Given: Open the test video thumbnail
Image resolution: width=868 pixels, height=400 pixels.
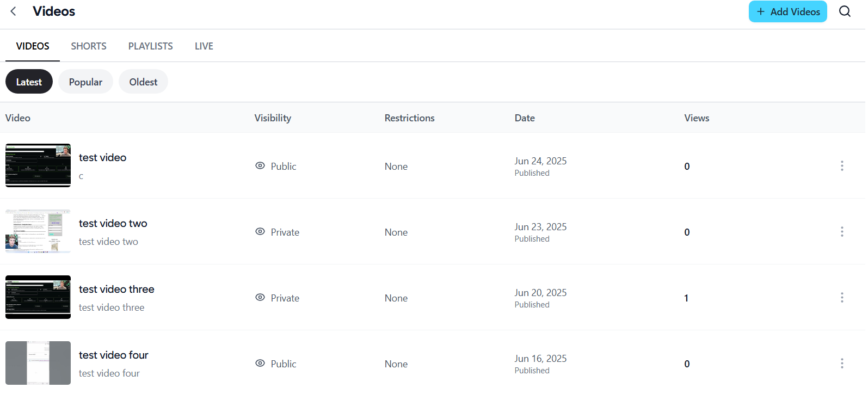Looking at the screenshot, I should [x=38, y=165].
